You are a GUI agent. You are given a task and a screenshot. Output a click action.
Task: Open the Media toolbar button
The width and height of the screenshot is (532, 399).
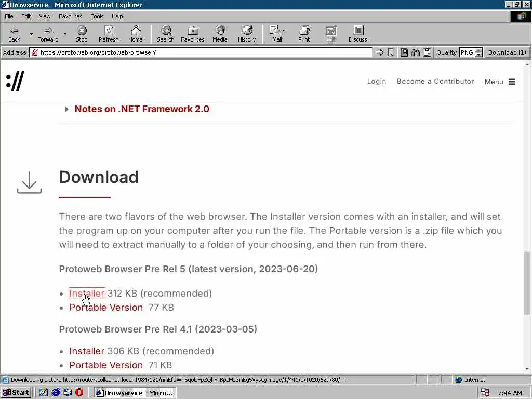coord(220,34)
